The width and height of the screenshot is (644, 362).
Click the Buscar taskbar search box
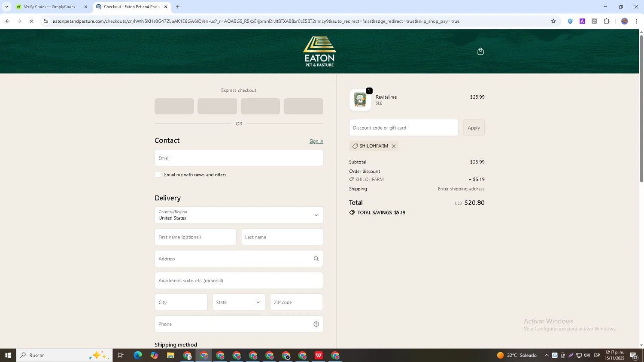64,355
